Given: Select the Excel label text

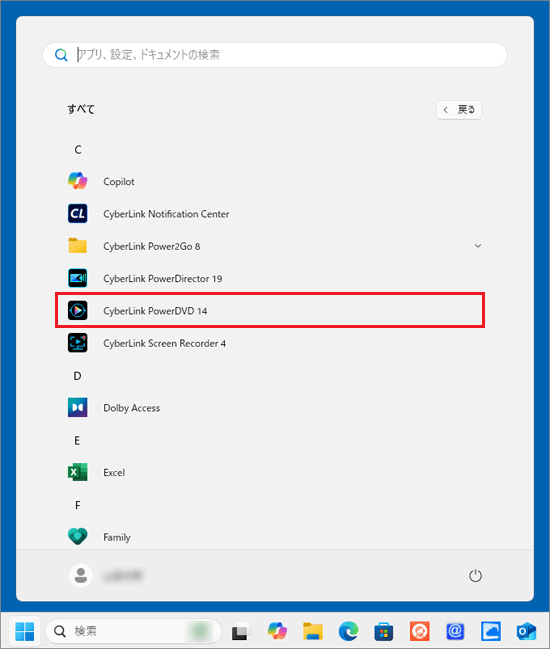Looking at the screenshot, I should coord(114,473).
